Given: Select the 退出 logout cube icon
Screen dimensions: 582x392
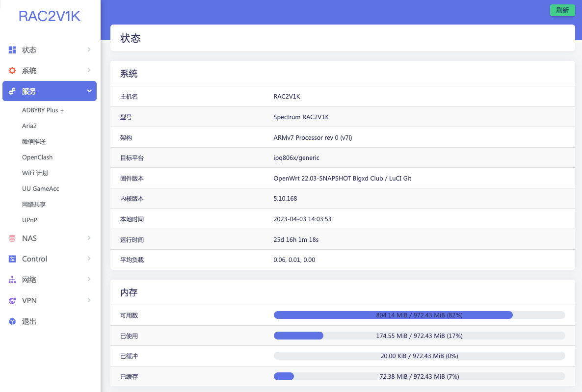Looking at the screenshot, I should click(12, 321).
